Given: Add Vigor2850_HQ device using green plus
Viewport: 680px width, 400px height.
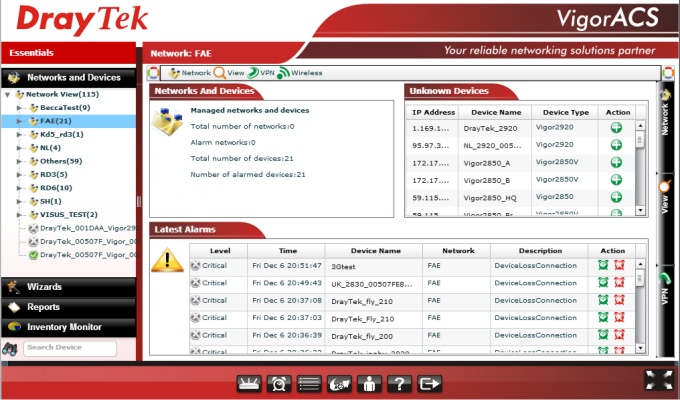Looking at the screenshot, I should pos(616,197).
